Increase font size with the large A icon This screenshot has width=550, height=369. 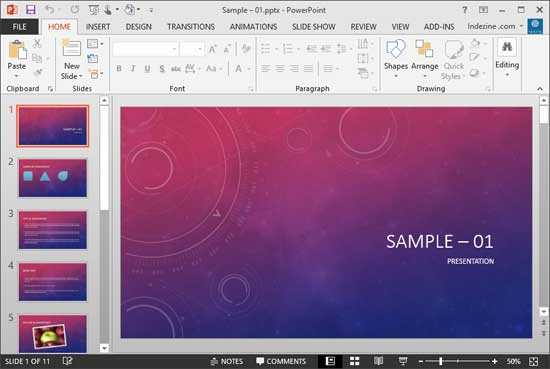tap(213, 49)
